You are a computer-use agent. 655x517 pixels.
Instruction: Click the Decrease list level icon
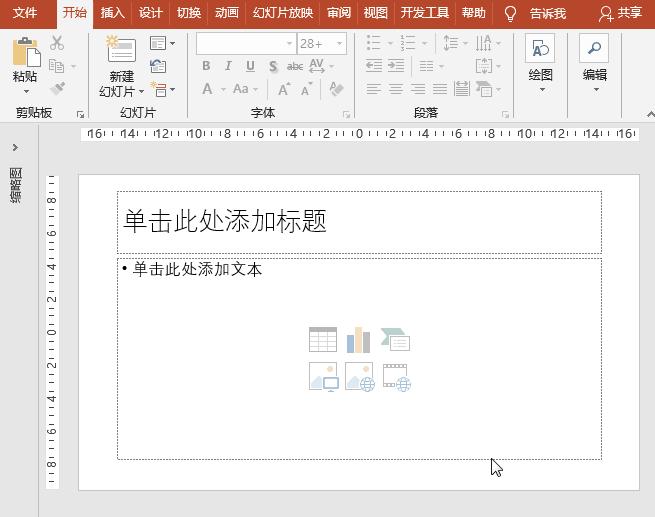[373, 66]
